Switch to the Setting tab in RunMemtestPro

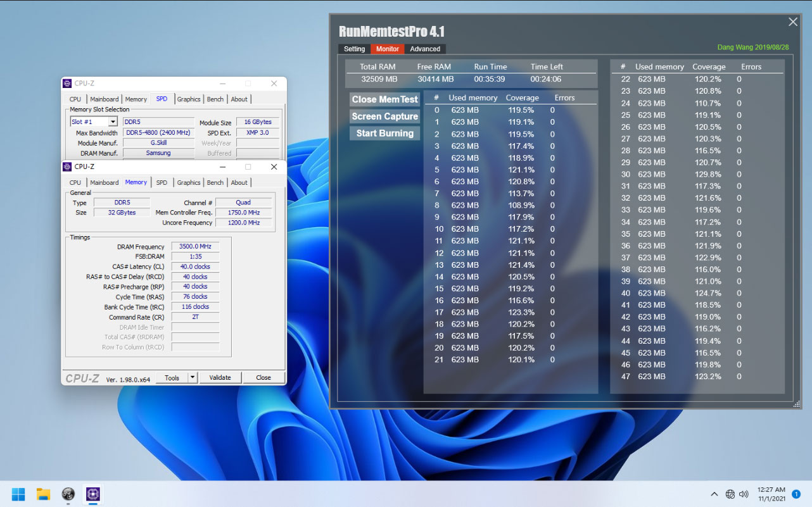(354, 49)
